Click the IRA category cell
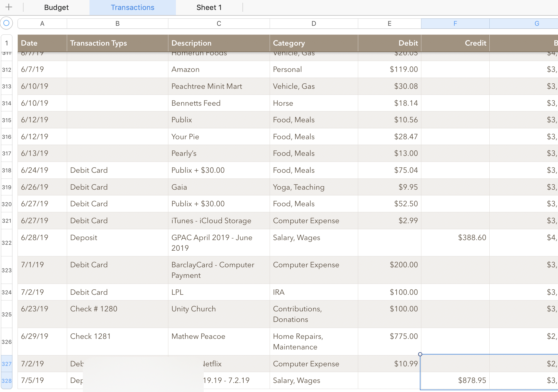 tap(314, 292)
